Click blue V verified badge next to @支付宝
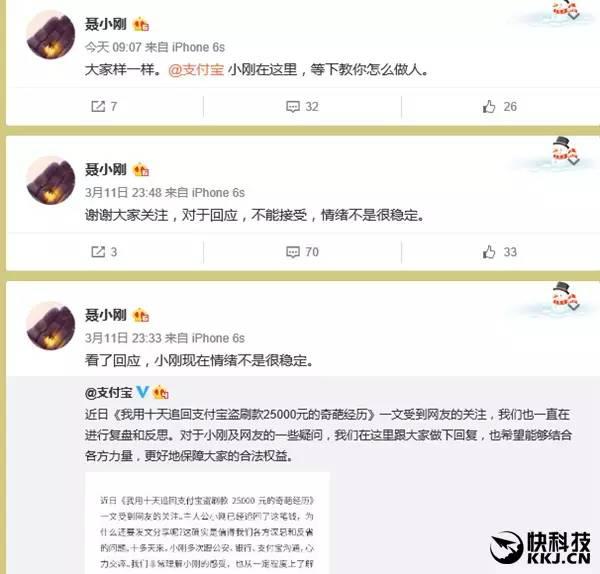This screenshot has height=574, width=600. coord(142,391)
